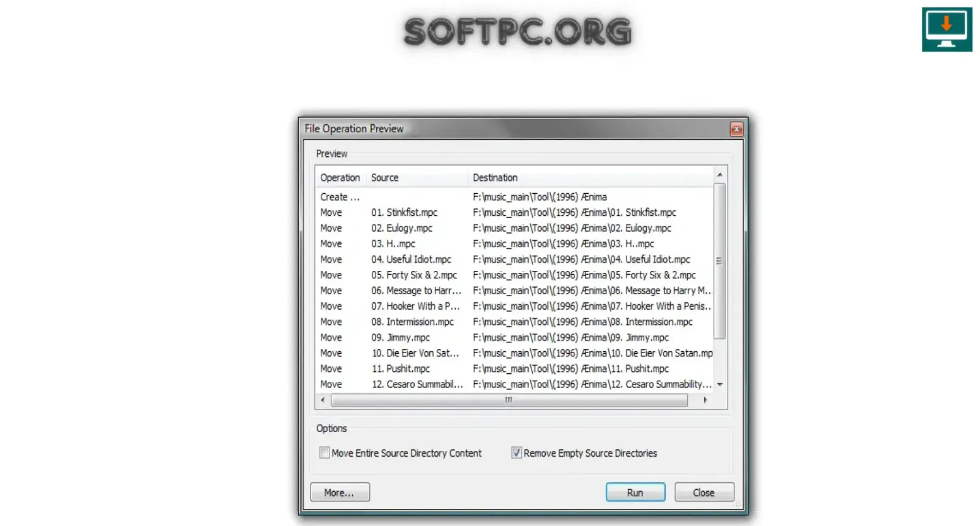This screenshot has width=980, height=526.
Task: Click vertical scrollbar up arrow
Action: coord(720,175)
